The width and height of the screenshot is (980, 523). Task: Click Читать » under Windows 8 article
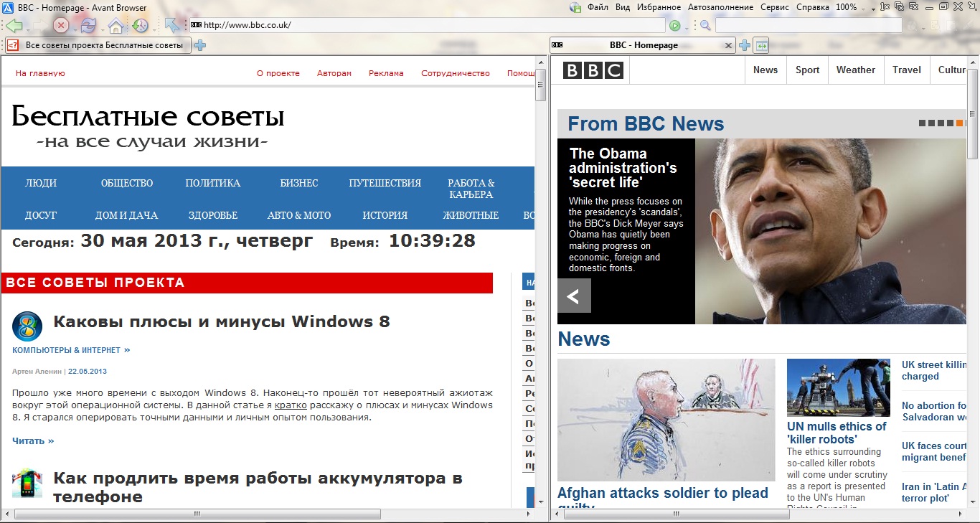click(33, 440)
